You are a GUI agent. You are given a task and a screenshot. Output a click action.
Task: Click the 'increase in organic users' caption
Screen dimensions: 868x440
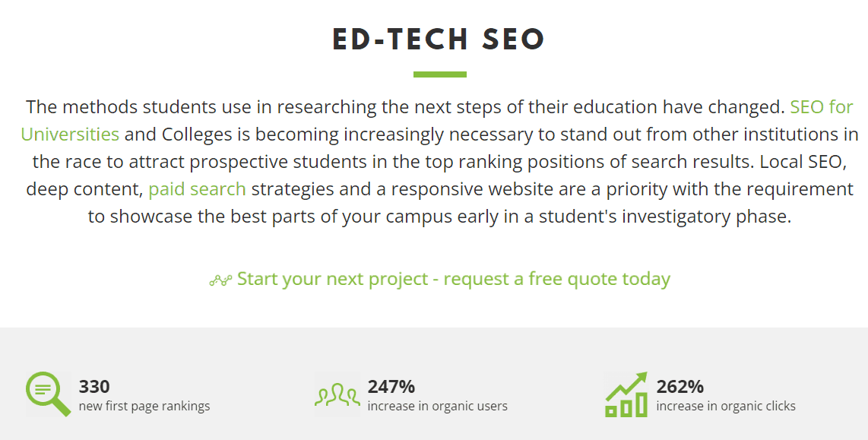[x=437, y=406]
